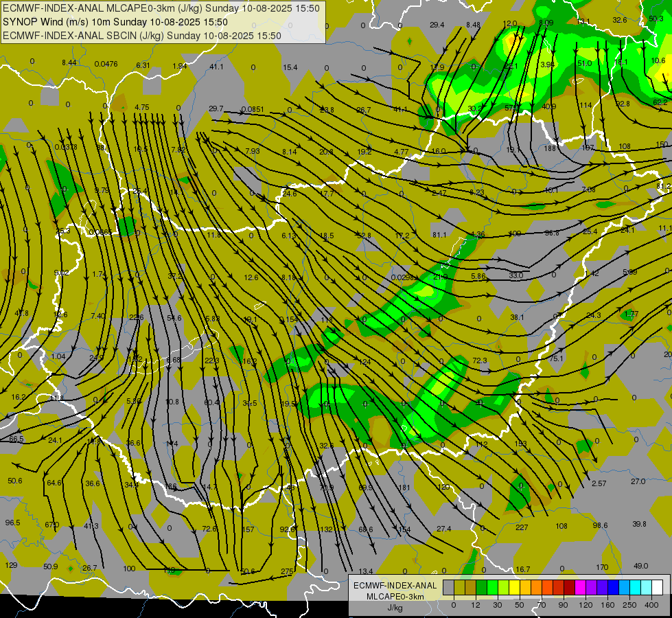The height and width of the screenshot is (618, 672).
Task: Select the gray swatch in the legend
Action: [448, 588]
